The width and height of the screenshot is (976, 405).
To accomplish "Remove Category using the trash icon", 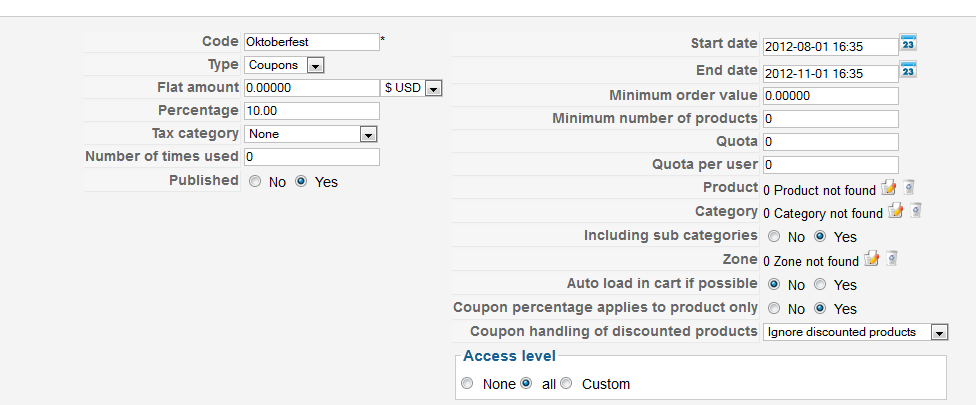I will point(916,211).
